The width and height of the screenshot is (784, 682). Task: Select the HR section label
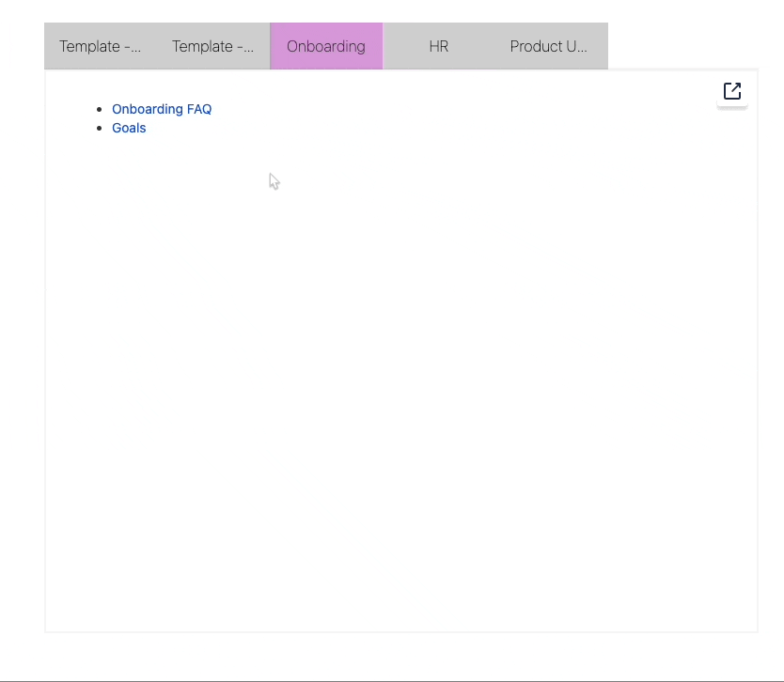coord(438,45)
